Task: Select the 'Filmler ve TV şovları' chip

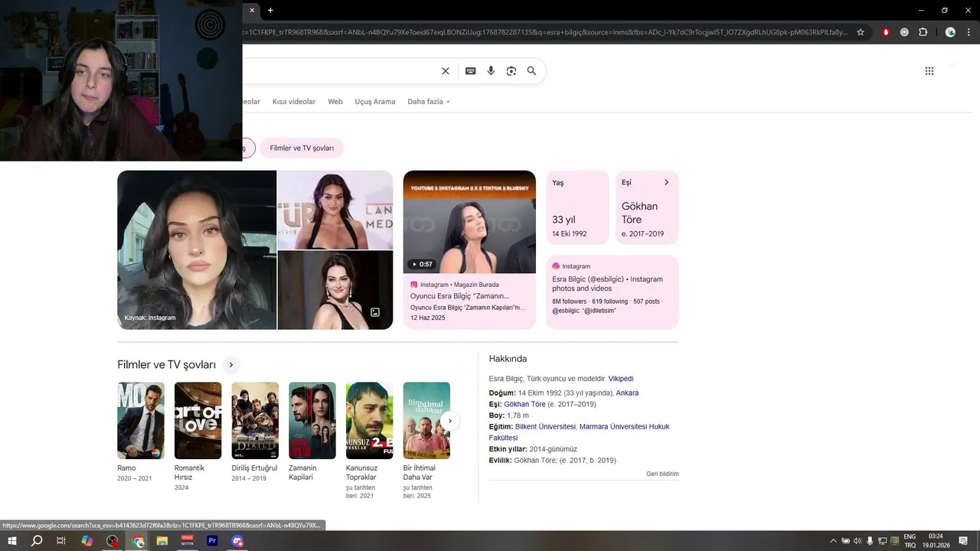Action: [x=302, y=148]
